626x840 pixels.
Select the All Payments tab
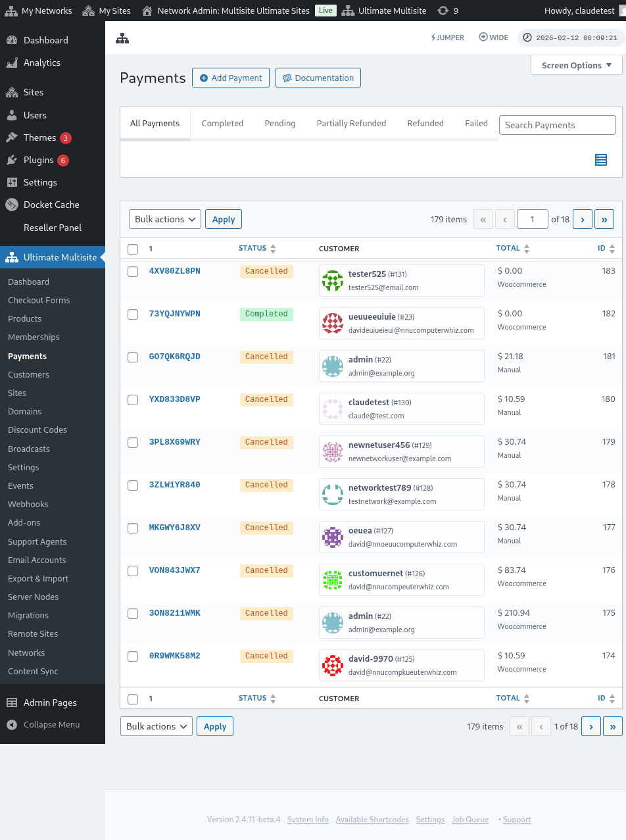[x=155, y=123]
